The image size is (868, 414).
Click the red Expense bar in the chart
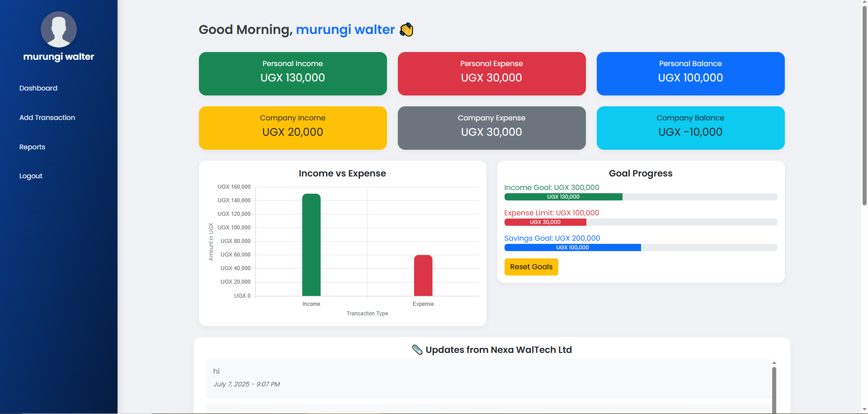(x=423, y=275)
